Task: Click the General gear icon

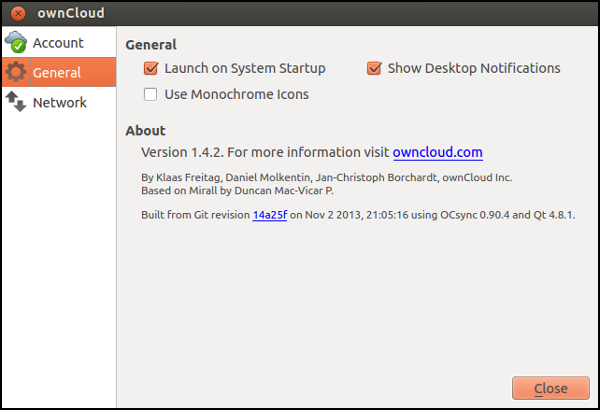Action: [16, 73]
